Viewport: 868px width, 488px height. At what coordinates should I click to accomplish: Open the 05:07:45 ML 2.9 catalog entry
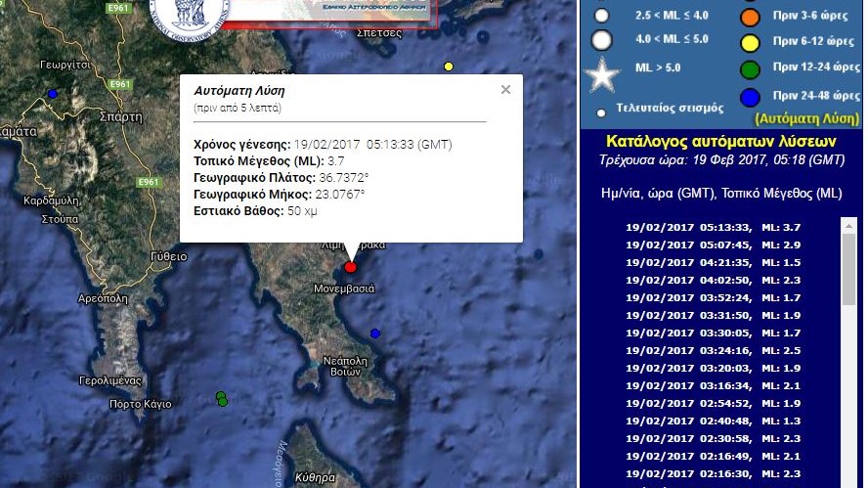click(x=713, y=244)
